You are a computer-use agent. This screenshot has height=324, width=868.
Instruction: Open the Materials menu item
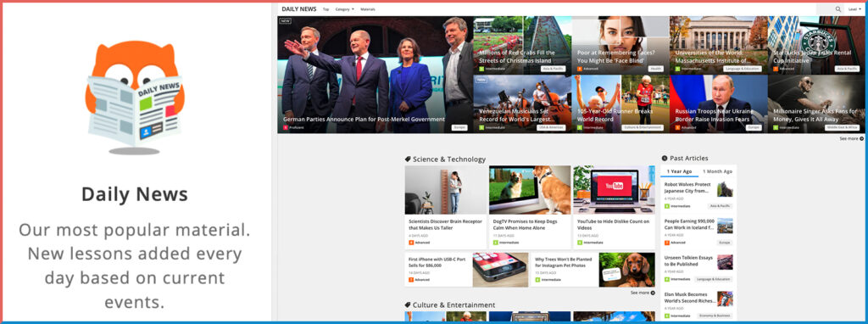point(368,9)
